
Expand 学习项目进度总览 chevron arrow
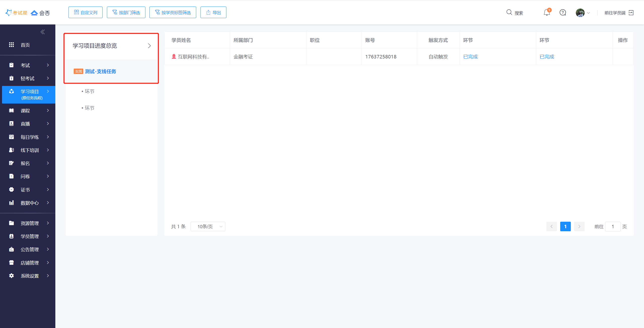[149, 46]
